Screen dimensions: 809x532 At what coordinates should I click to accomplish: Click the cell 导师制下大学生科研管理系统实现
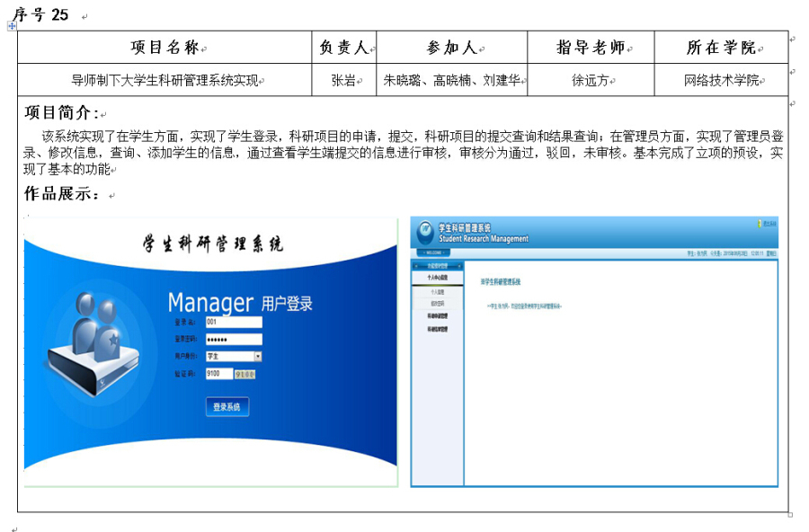click(164, 80)
